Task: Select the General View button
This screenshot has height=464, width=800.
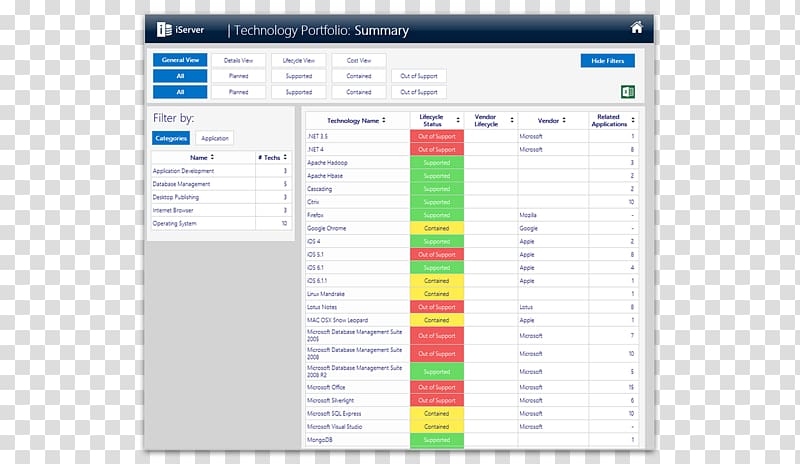Action: tap(180, 60)
